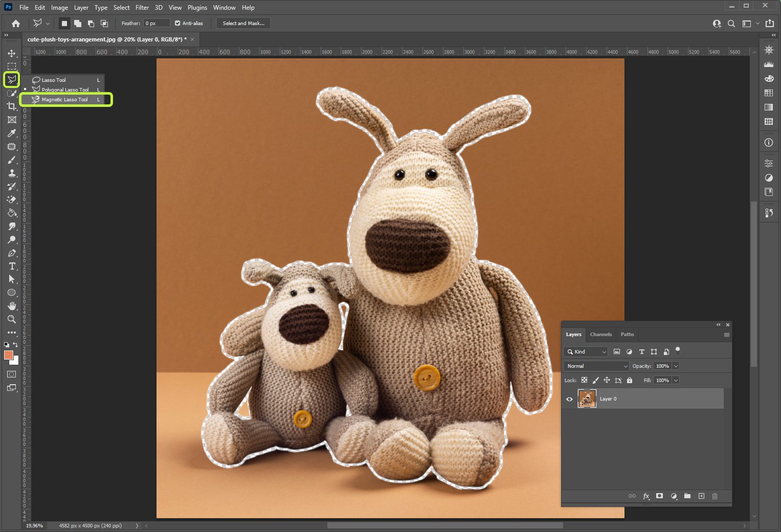Toggle Quick Mask mode
The width and height of the screenshot is (781, 532).
tap(11, 374)
